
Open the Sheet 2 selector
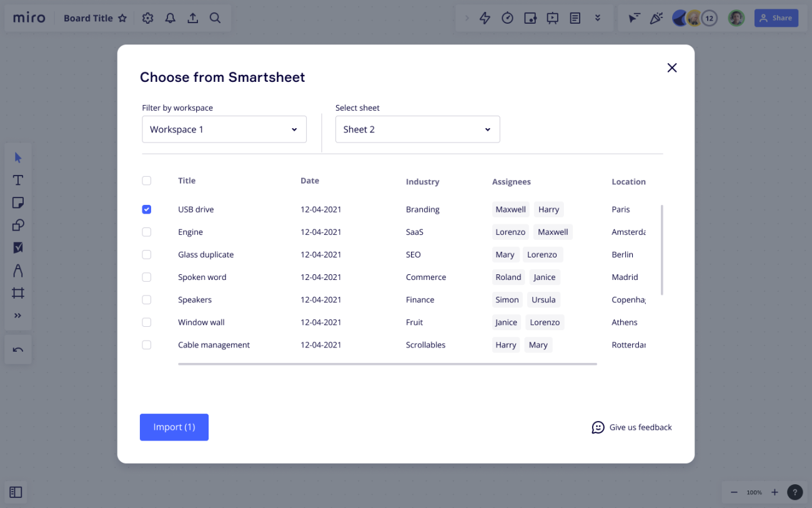click(417, 129)
